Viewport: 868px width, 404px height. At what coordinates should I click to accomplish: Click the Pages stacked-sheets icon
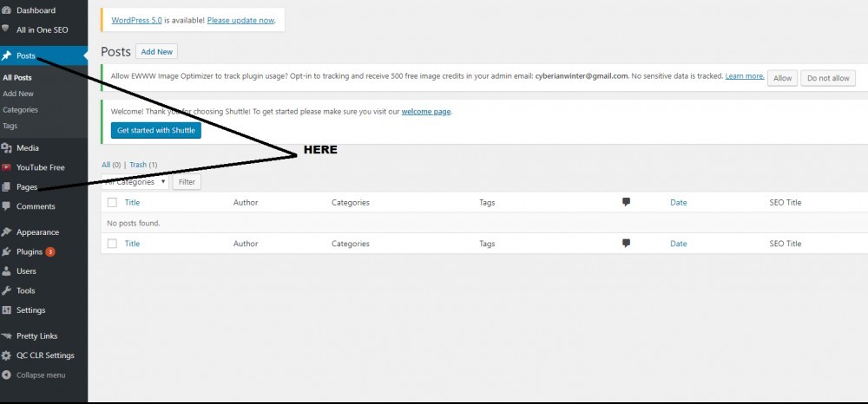point(7,186)
